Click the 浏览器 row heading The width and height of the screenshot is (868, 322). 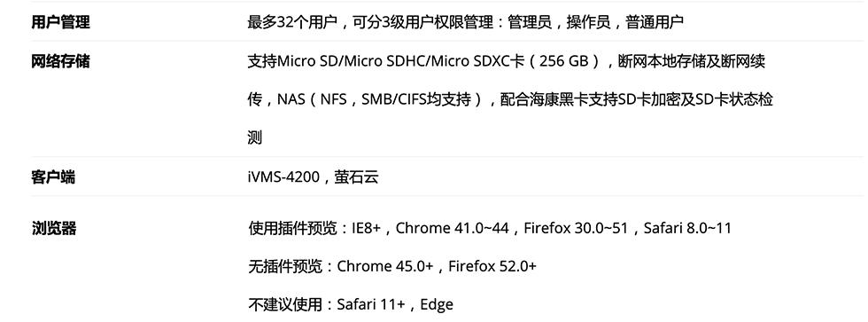(53, 228)
